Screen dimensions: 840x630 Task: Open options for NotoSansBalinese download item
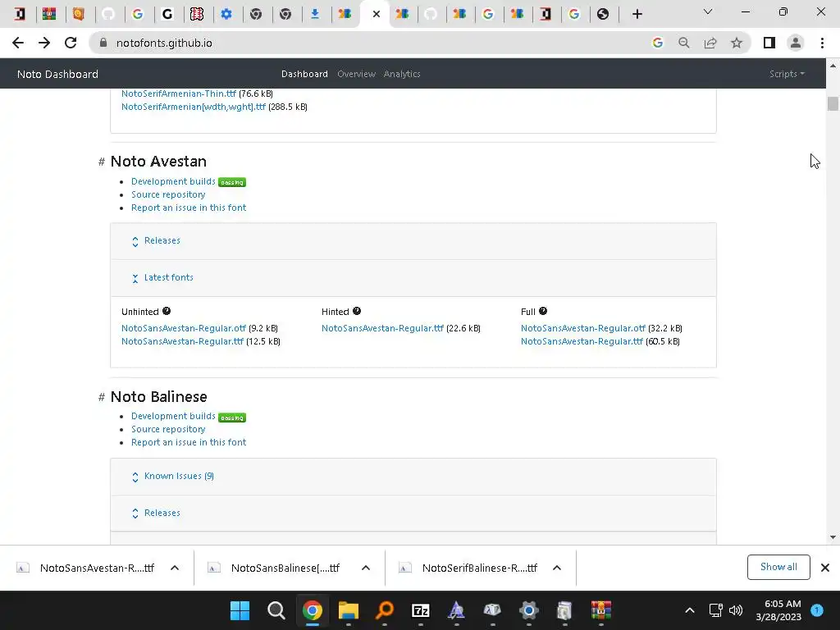pyautogui.click(x=365, y=568)
